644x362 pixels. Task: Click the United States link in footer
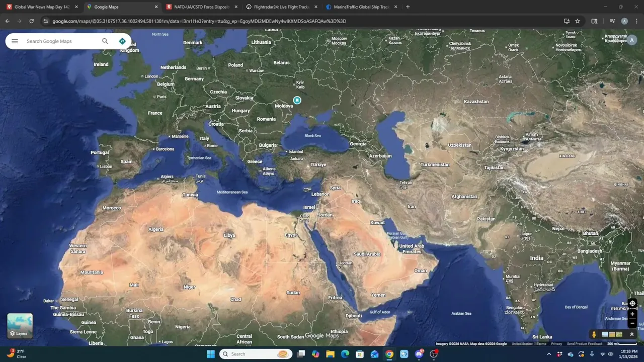click(522, 344)
